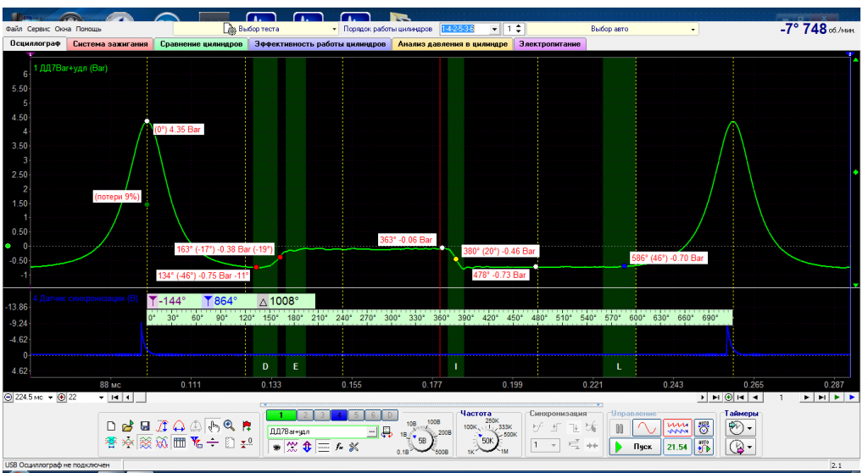Select channel 4 blue button
Image resolution: width=868 pixels, height=473 pixels.
(x=339, y=415)
